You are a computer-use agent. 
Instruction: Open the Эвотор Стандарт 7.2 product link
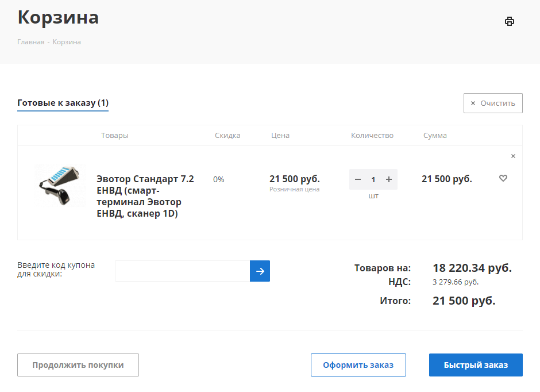pos(145,196)
